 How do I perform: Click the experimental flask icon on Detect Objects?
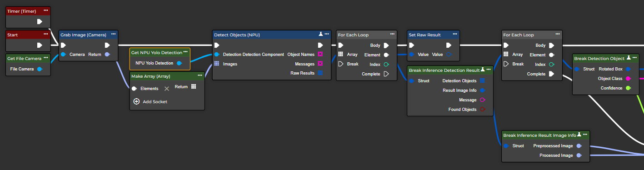pos(320,34)
